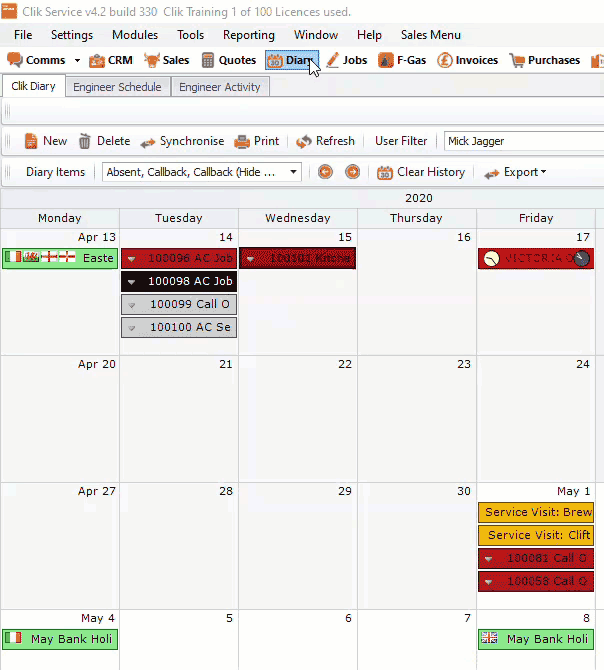Select the Service Visit: Brew entry
Image resolution: width=604 pixels, height=670 pixels.
(x=536, y=512)
